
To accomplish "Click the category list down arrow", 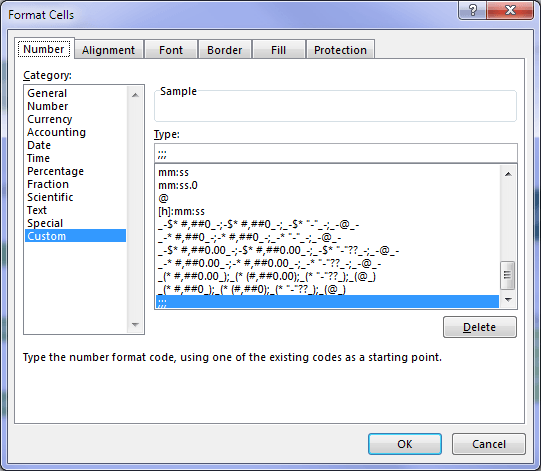I will (135, 325).
